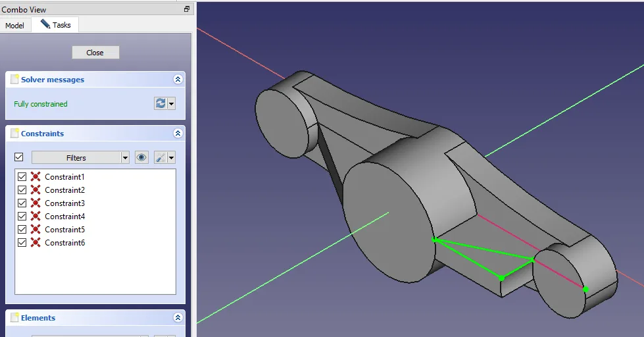Switch to the Model tab
The image size is (644, 337).
tap(14, 26)
